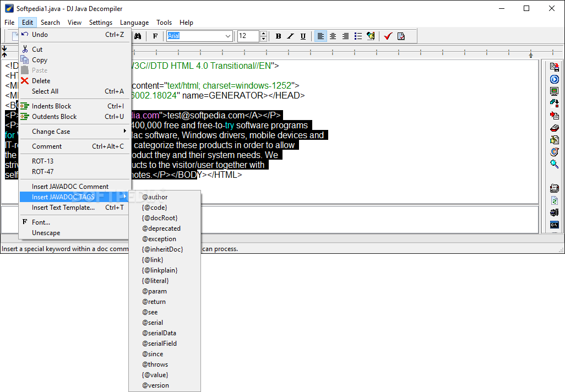
Task: Click the document with checkmark toolbar icon
Action: click(401, 36)
